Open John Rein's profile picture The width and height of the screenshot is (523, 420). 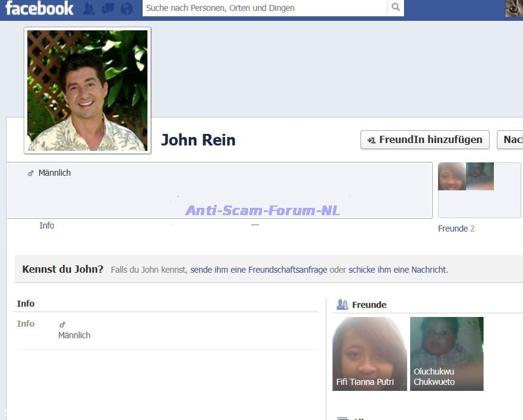pos(87,90)
